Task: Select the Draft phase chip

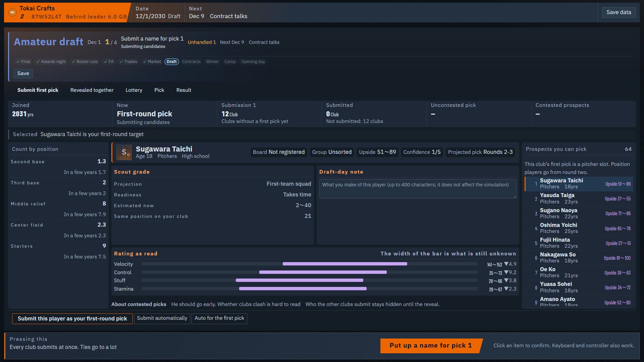Action: tap(172, 62)
